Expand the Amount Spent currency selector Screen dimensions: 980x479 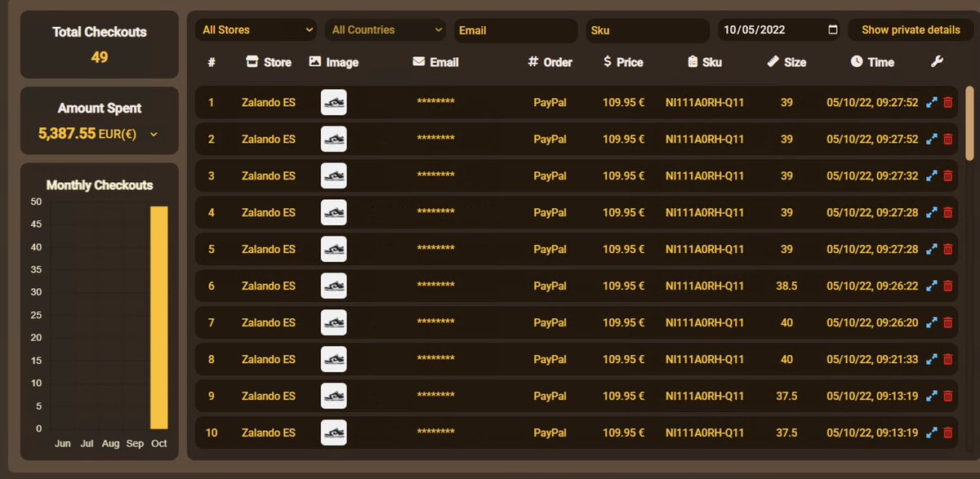point(154,134)
